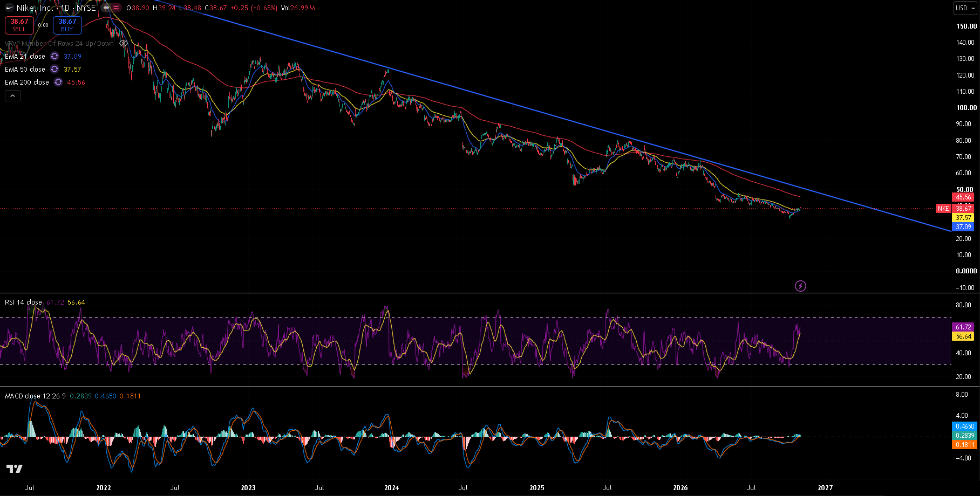Click the Vol 26.99 M volume readout
980x496 pixels.
click(x=298, y=8)
